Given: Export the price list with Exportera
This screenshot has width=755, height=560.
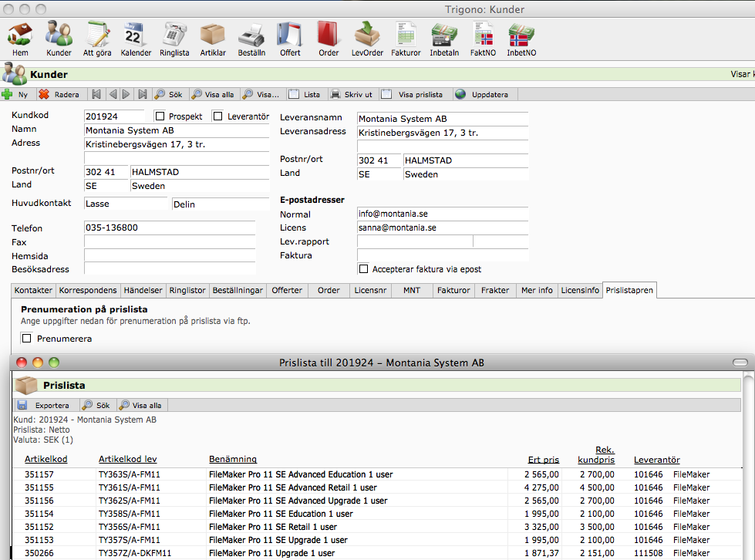Looking at the screenshot, I should (x=43, y=406).
